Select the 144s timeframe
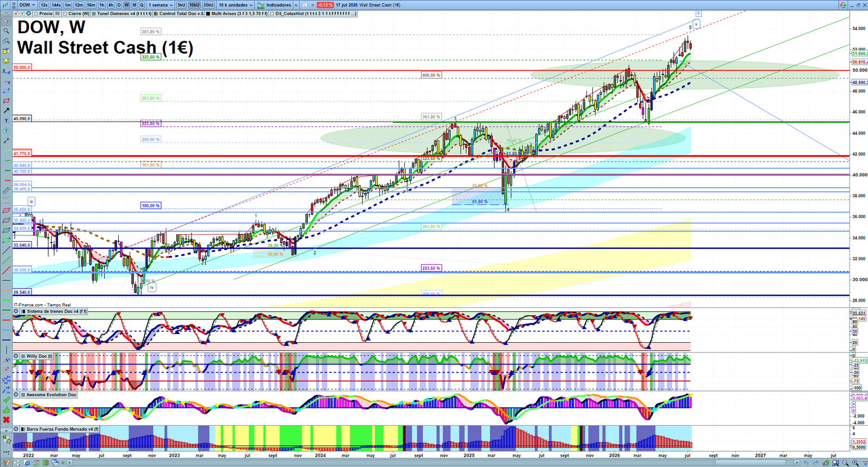This screenshot has width=868, height=467. (x=56, y=5)
